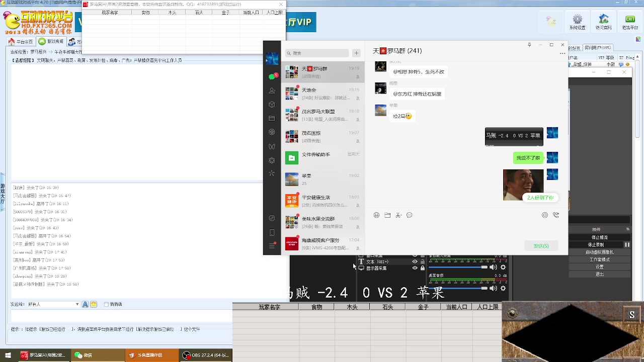644x362 pixels.
Task: Open 天地会 conversation
Action: tap(323, 94)
